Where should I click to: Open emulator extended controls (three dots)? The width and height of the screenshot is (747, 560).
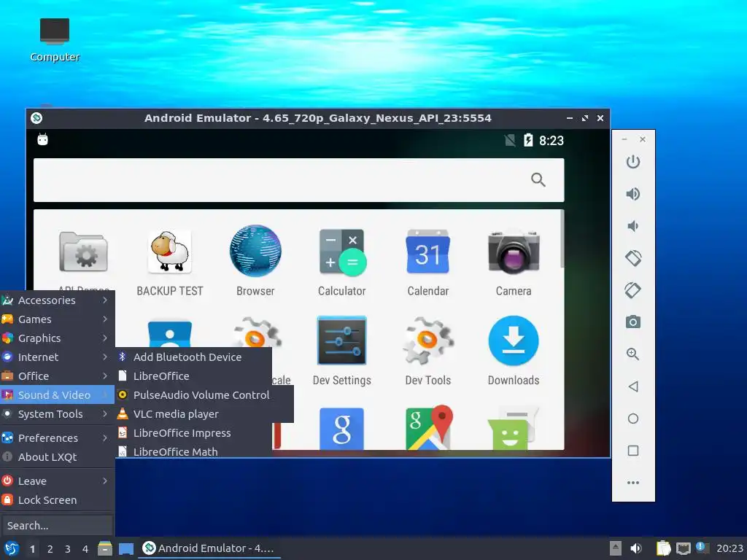(x=633, y=483)
